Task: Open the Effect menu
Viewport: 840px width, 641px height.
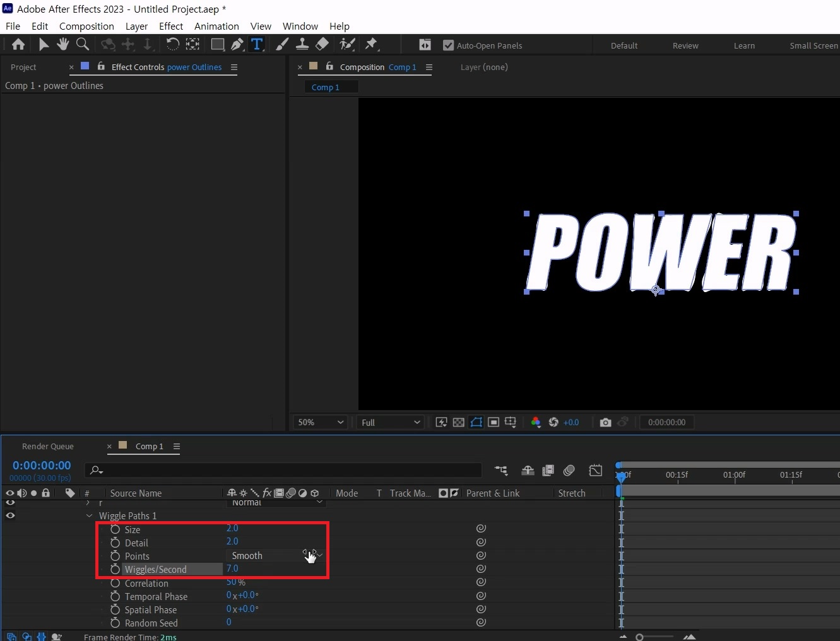Action: (x=171, y=26)
